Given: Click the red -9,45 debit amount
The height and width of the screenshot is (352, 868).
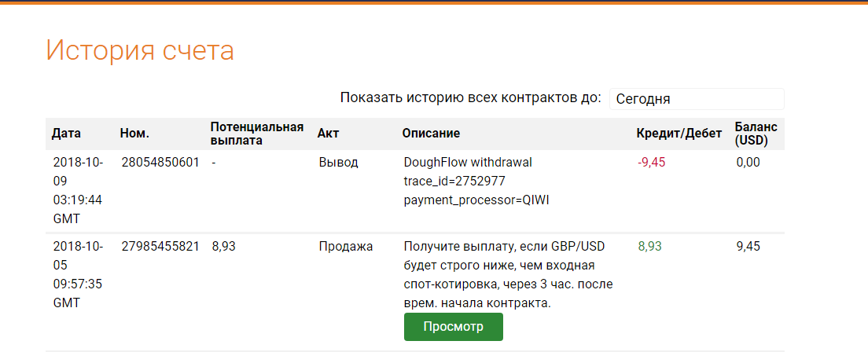Looking at the screenshot, I should coord(652,163).
